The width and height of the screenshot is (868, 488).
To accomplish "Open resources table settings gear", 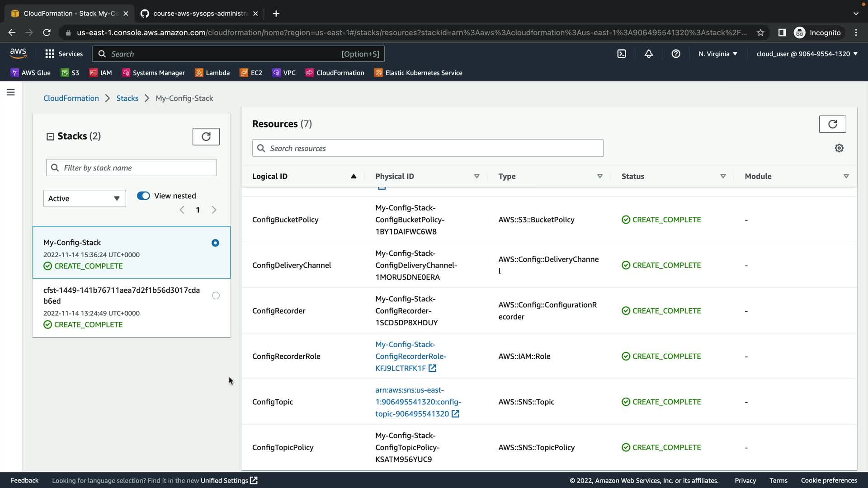I will tap(839, 148).
